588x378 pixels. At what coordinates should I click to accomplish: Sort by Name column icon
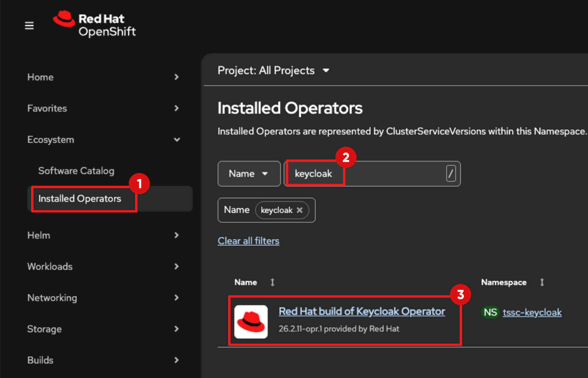pyautogui.click(x=272, y=282)
